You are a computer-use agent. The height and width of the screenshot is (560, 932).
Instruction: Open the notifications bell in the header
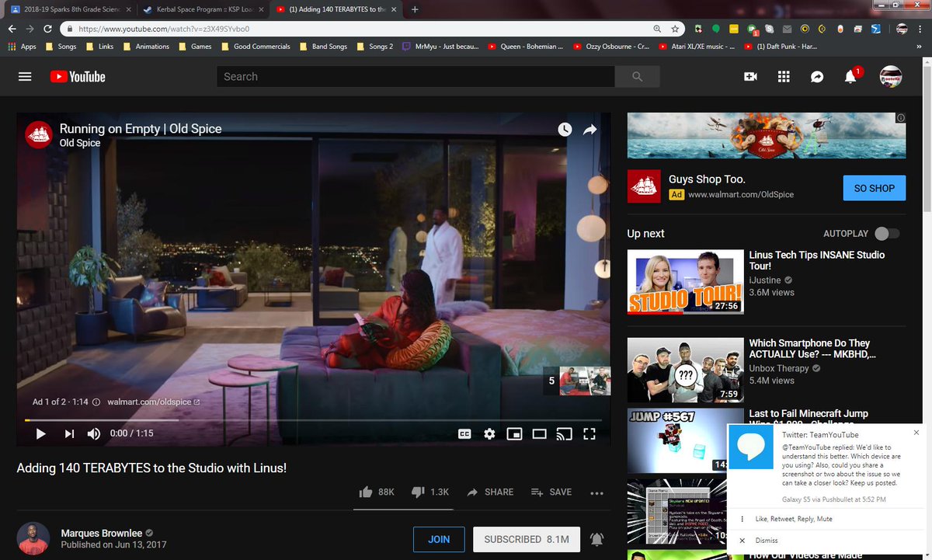tap(851, 76)
